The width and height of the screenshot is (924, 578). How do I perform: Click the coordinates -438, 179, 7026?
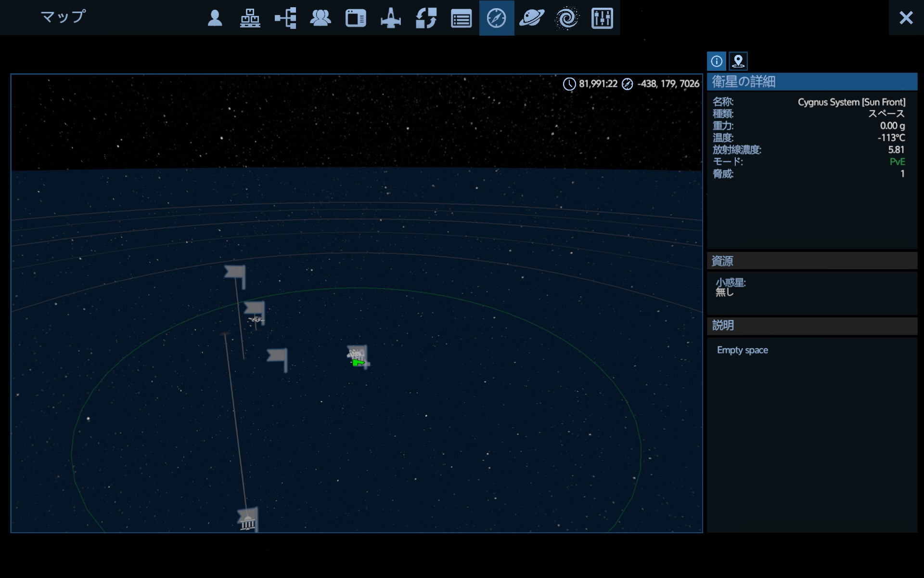point(668,84)
